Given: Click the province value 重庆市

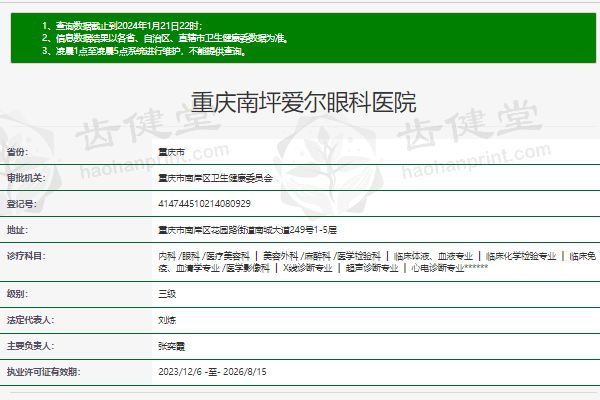Looking at the screenshot, I should [x=171, y=152].
